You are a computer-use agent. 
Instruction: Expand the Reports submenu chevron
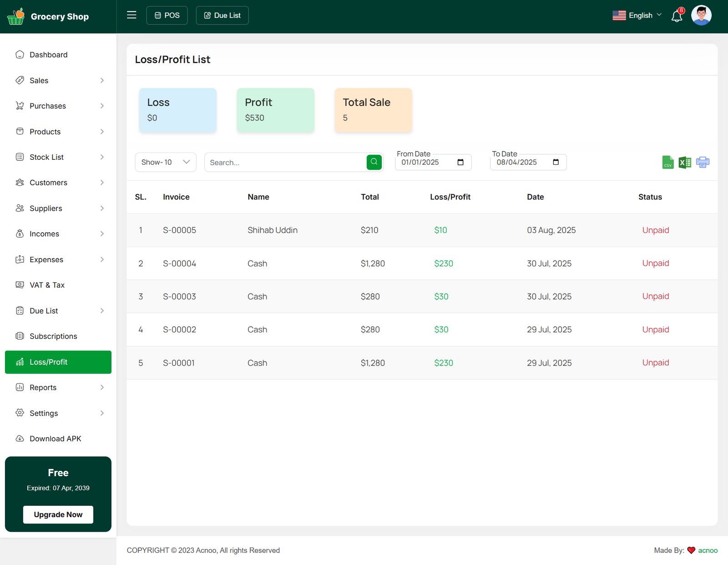pos(102,387)
